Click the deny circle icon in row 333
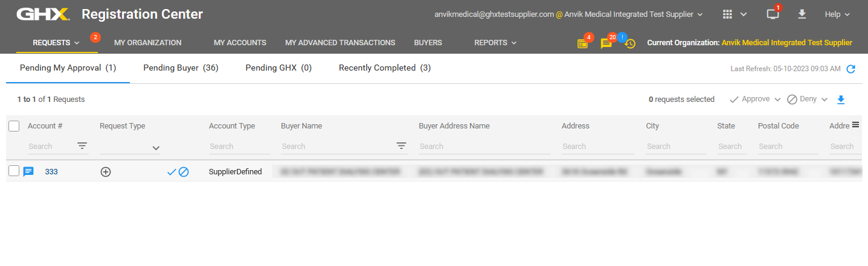 click(184, 172)
